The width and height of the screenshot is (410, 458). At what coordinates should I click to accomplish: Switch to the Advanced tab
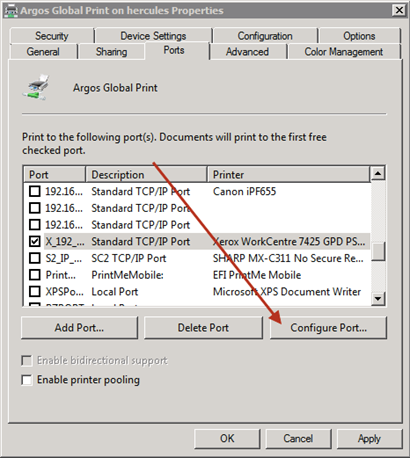tap(248, 52)
